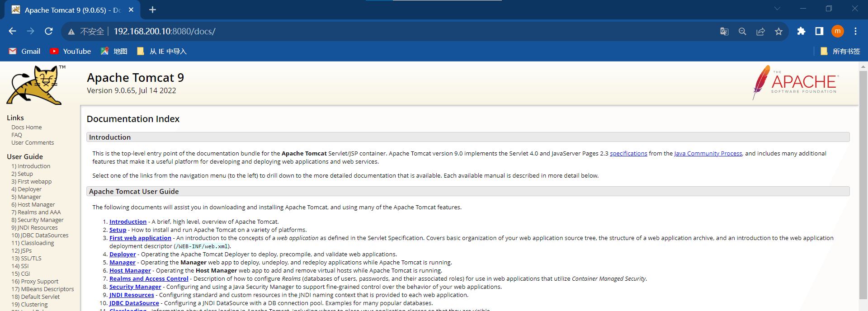Viewport: 868px width, 311px height.
Task: Open sidebar item 7) Realms and AAA
Action: (x=36, y=212)
